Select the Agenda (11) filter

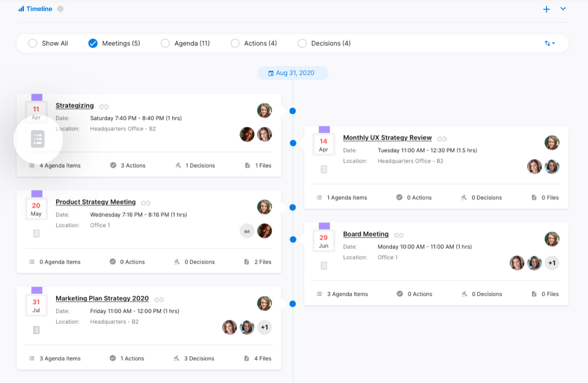click(165, 43)
